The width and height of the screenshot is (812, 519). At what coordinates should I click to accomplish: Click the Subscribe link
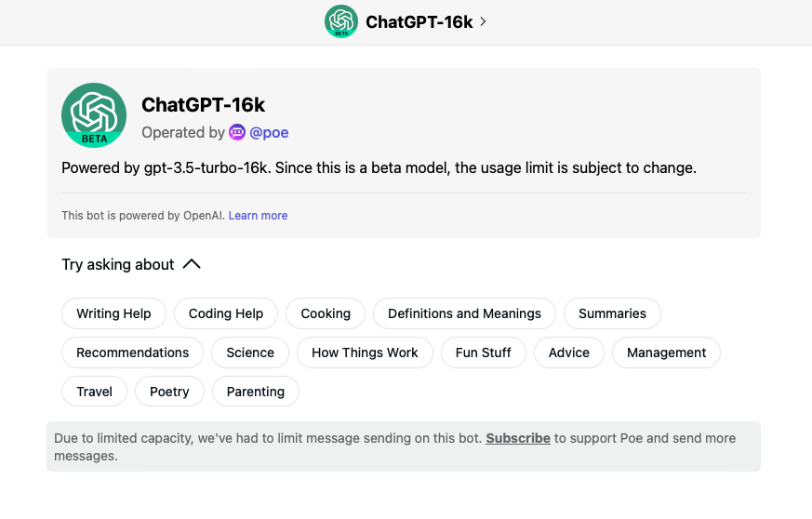[518, 438]
